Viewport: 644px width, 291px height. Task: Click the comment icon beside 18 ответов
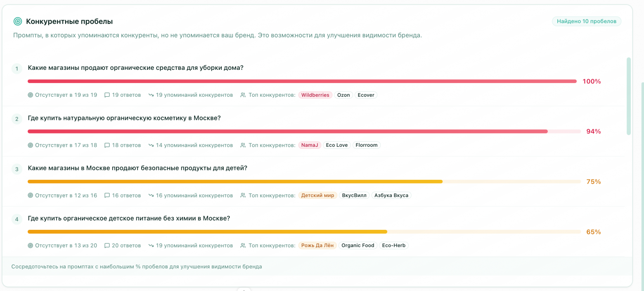(107, 145)
